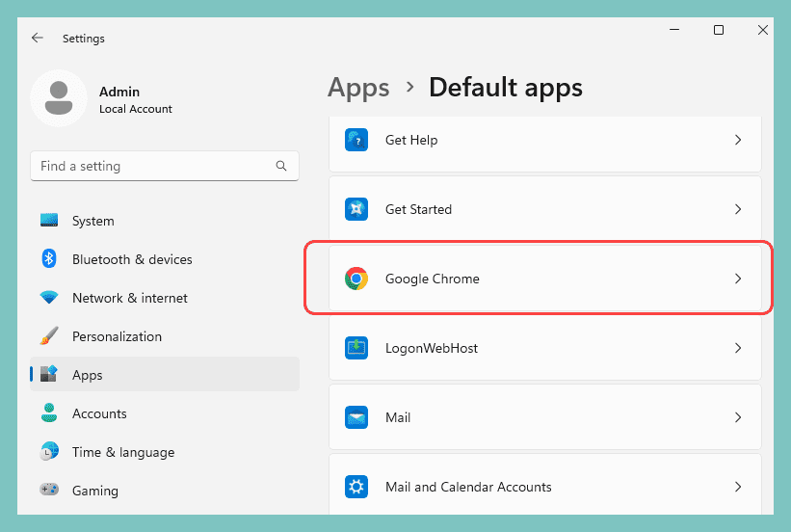Click the Accounts person icon
Image resolution: width=791 pixels, height=532 pixels.
pos(49,412)
